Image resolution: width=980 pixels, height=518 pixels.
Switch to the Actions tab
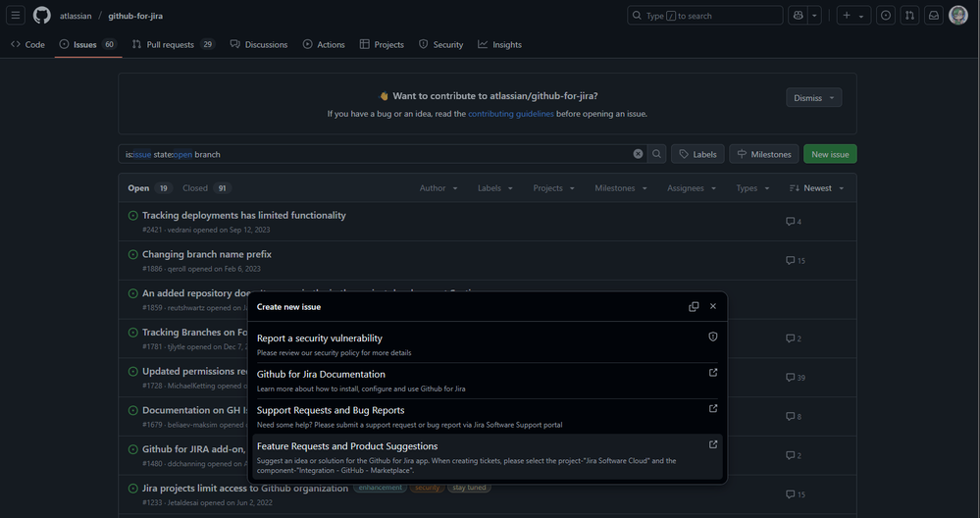coord(324,44)
